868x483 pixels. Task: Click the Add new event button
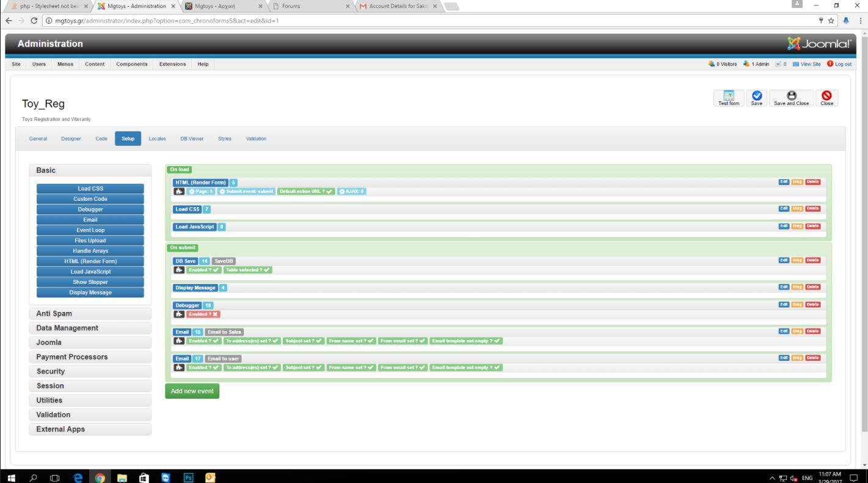pyautogui.click(x=192, y=391)
